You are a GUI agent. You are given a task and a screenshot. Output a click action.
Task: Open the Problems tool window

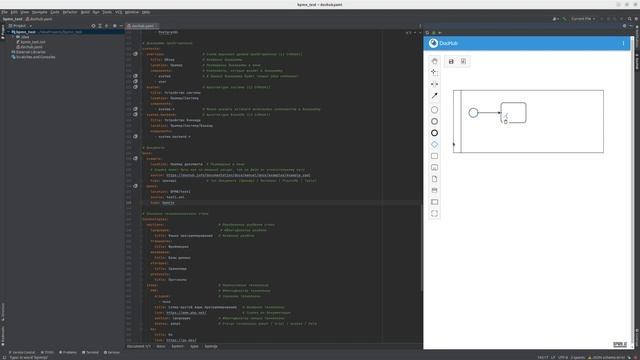[x=68, y=352]
